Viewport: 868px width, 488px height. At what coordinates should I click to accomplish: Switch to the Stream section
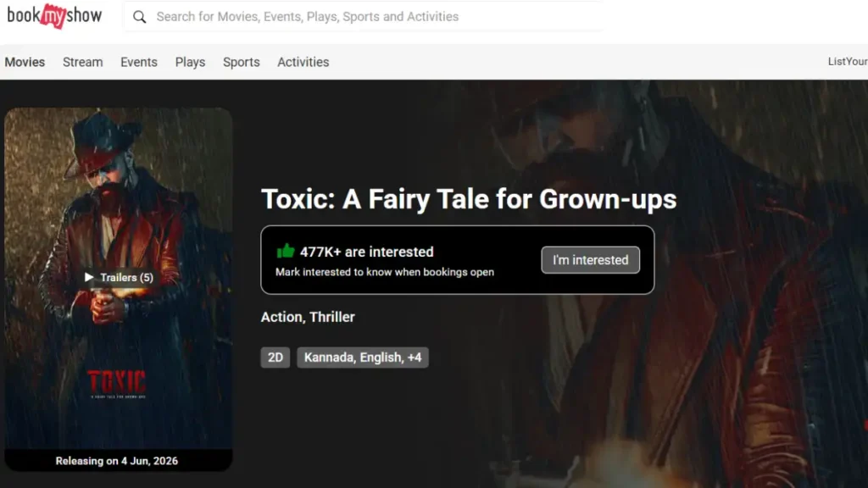point(82,62)
